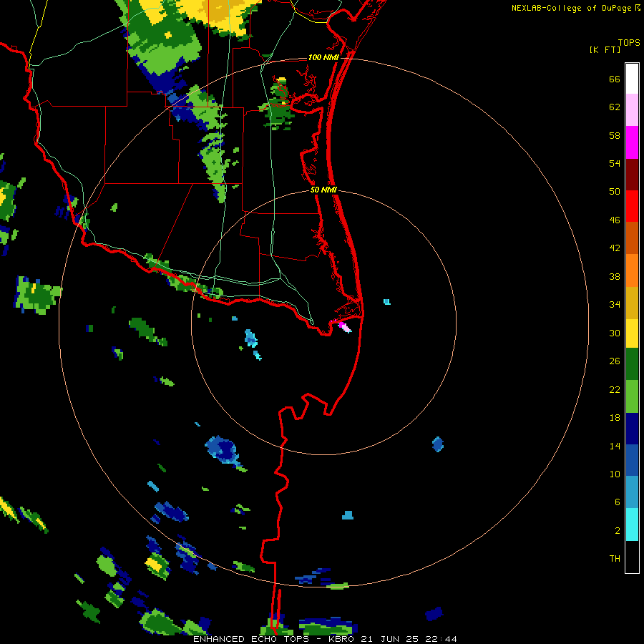This screenshot has height=644, width=644.
Task: Click the legend value 66
Action: click(615, 79)
